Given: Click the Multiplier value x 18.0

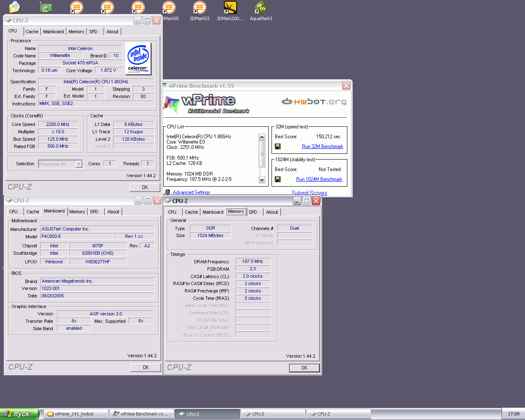Looking at the screenshot, I should (58, 132).
